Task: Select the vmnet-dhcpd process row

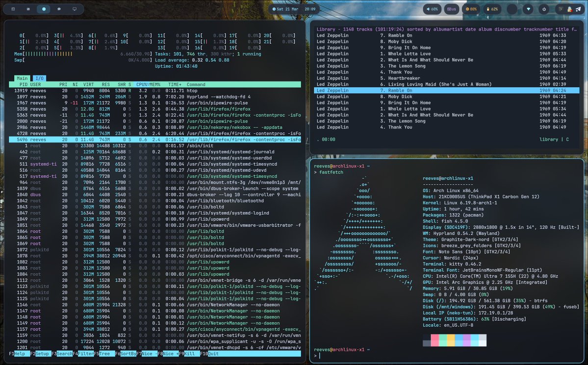Action: coord(155,347)
